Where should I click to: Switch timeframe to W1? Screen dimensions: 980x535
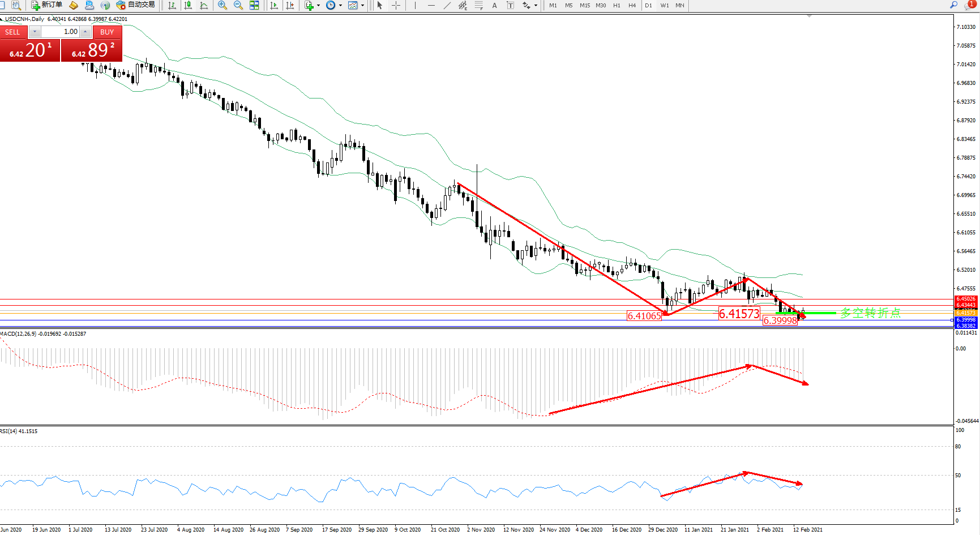(664, 5)
